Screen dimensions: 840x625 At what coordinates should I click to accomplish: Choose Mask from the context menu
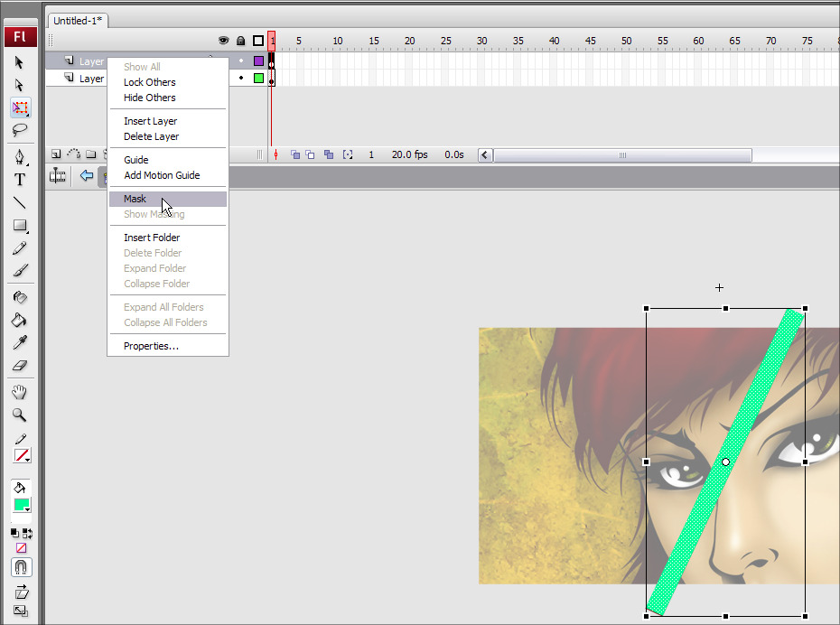pos(135,199)
